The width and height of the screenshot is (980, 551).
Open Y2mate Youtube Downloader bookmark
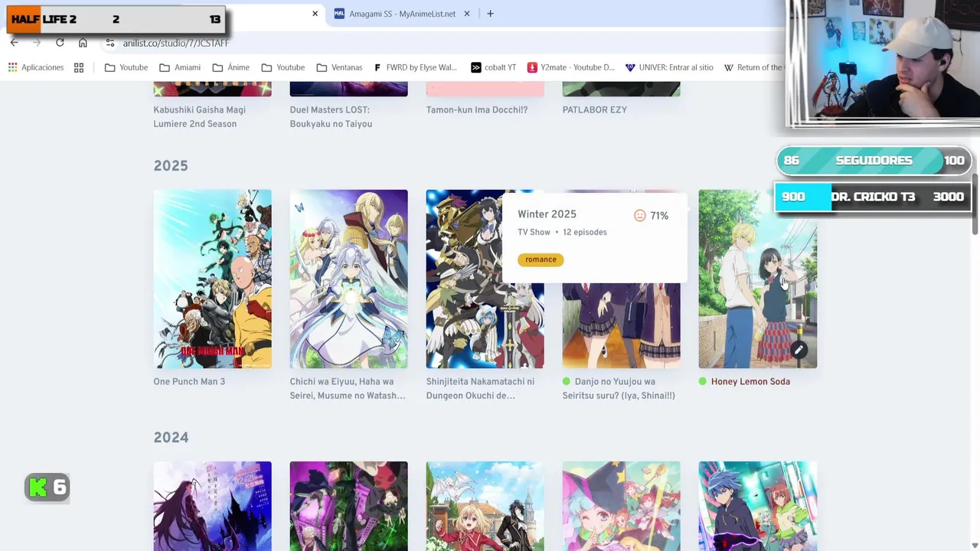[x=570, y=67]
